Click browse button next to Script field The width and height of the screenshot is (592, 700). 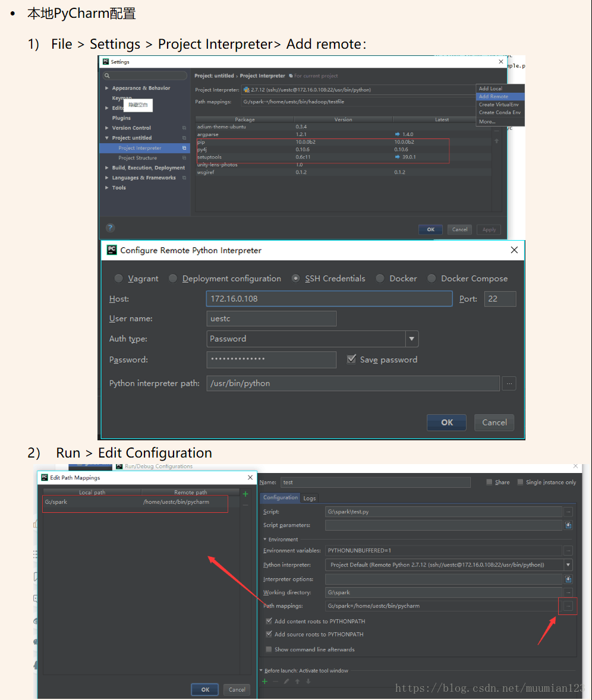[x=568, y=512]
